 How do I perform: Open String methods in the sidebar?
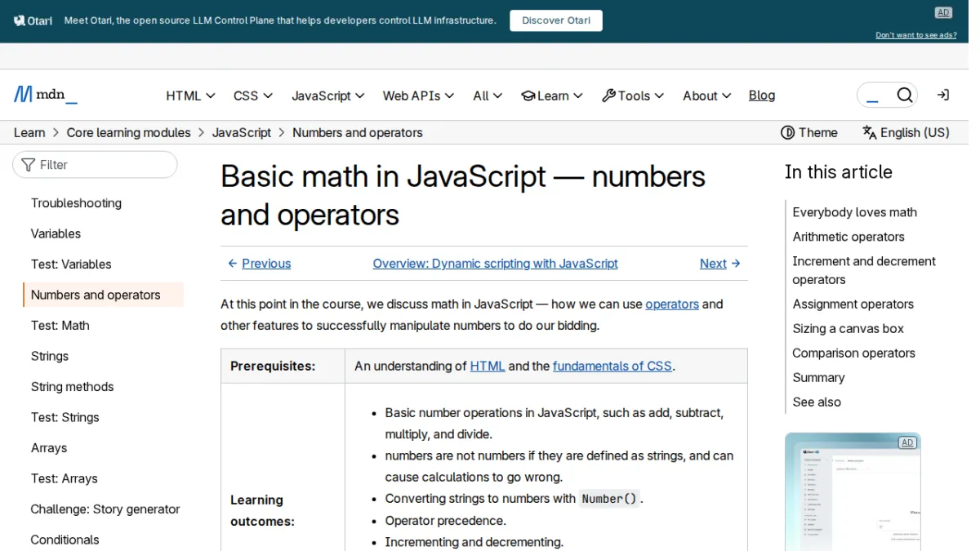click(x=73, y=386)
